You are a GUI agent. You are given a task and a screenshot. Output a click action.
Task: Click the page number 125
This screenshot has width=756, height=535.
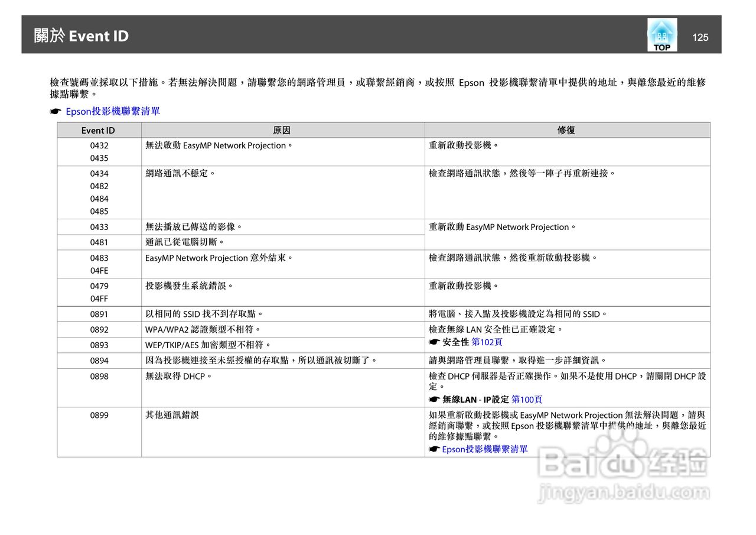700,37
